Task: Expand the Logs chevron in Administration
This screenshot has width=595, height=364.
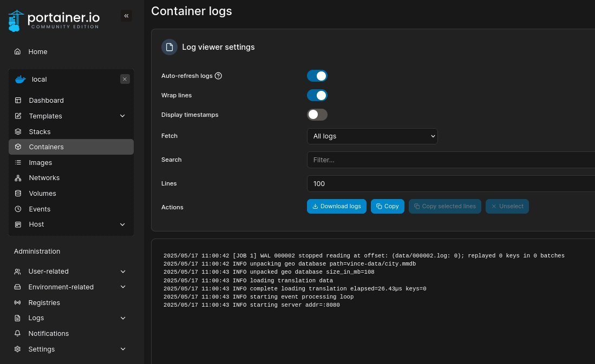Action: point(123,318)
